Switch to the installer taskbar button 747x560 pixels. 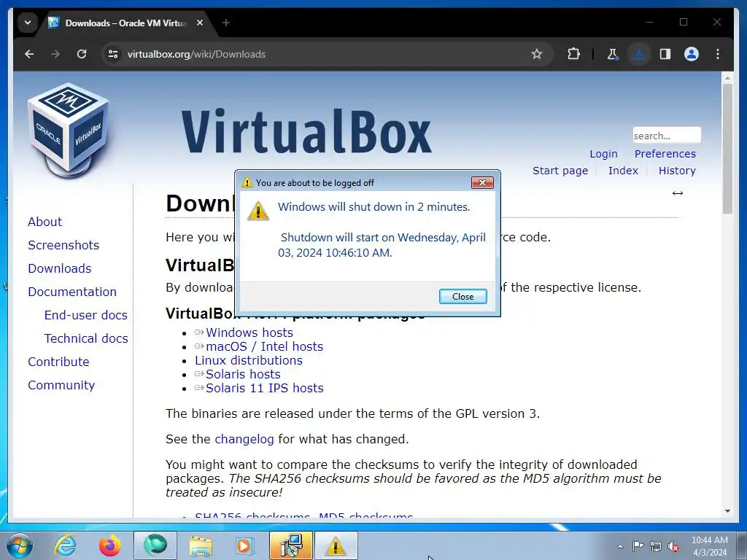(290, 545)
